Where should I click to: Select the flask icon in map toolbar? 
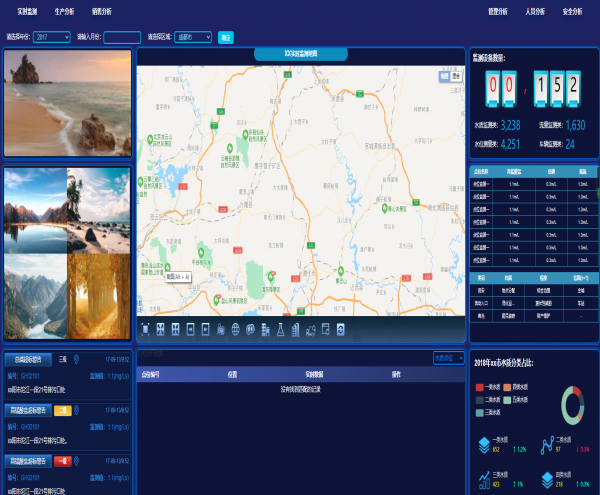(281, 329)
